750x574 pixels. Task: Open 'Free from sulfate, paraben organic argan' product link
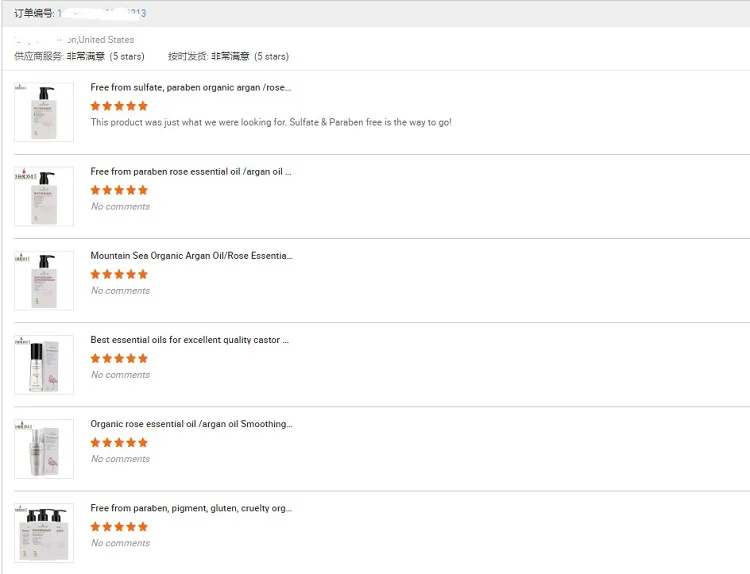click(x=191, y=88)
